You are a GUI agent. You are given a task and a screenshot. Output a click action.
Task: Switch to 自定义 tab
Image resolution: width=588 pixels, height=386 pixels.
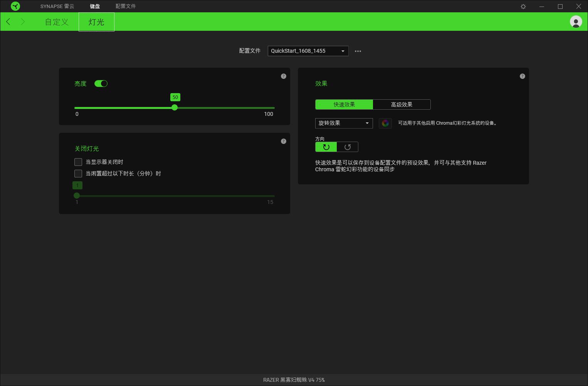pyautogui.click(x=57, y=22)
